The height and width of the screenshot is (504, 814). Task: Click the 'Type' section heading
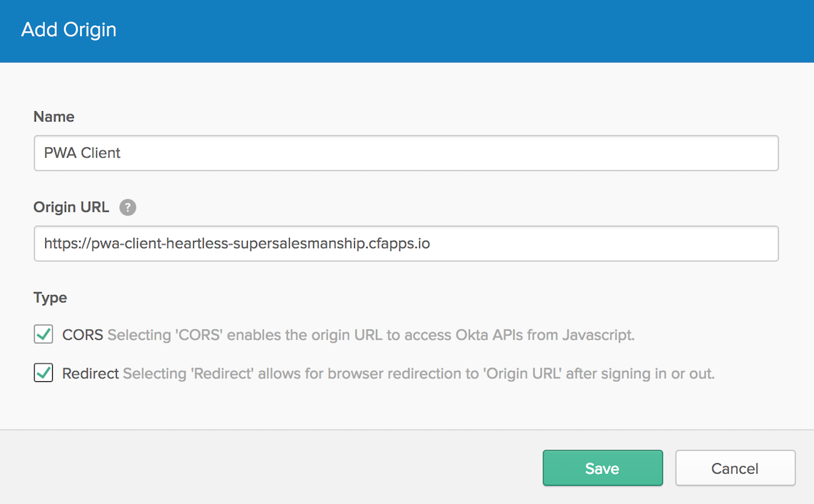(50, 298)
